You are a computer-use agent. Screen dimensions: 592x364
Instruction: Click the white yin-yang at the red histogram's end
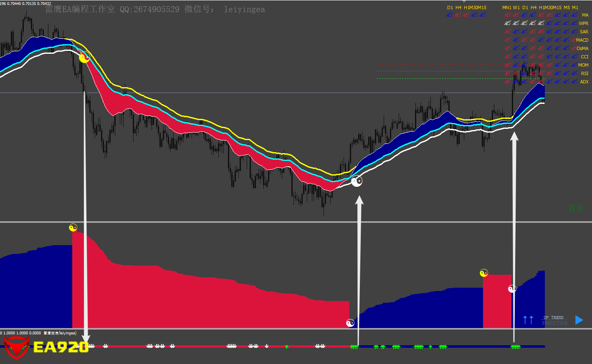(350, 323)
